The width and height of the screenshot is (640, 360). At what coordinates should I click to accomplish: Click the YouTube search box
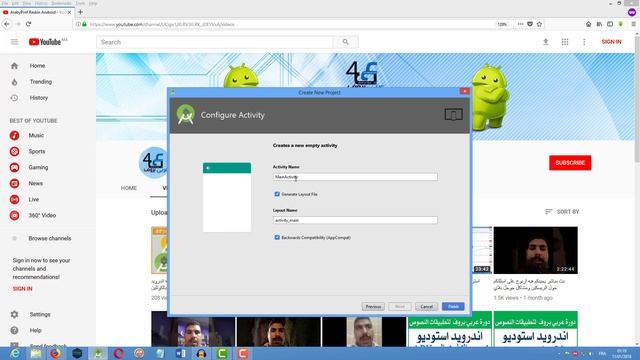point(215,42)
